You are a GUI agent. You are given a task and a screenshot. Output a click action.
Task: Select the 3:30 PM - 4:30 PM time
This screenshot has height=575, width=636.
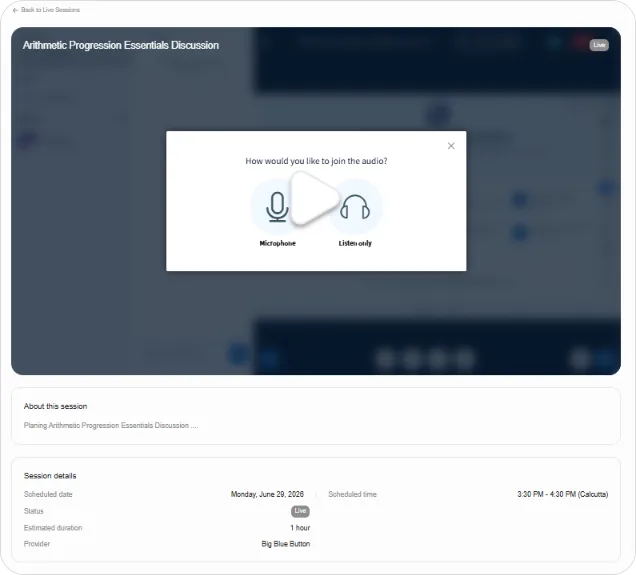pos(563,494)
